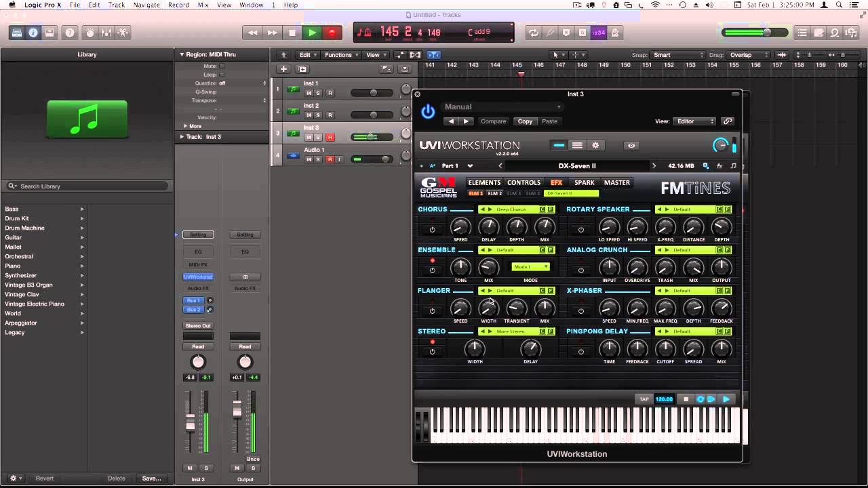868x488 pixels.
Task: Open the Library panel button in toolbar
Action: (17, 33)
